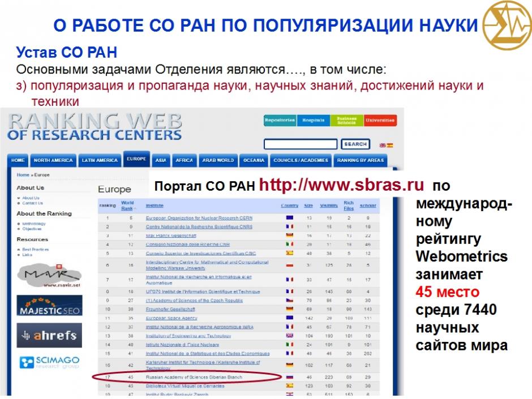Click the German flag in the Karlsruhe Institute row

coord(289,365)
